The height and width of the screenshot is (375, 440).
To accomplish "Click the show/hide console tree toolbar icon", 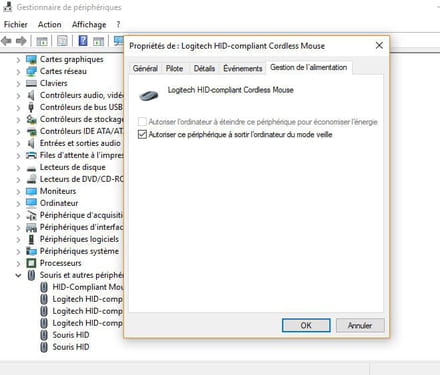I will pos(42,41).
